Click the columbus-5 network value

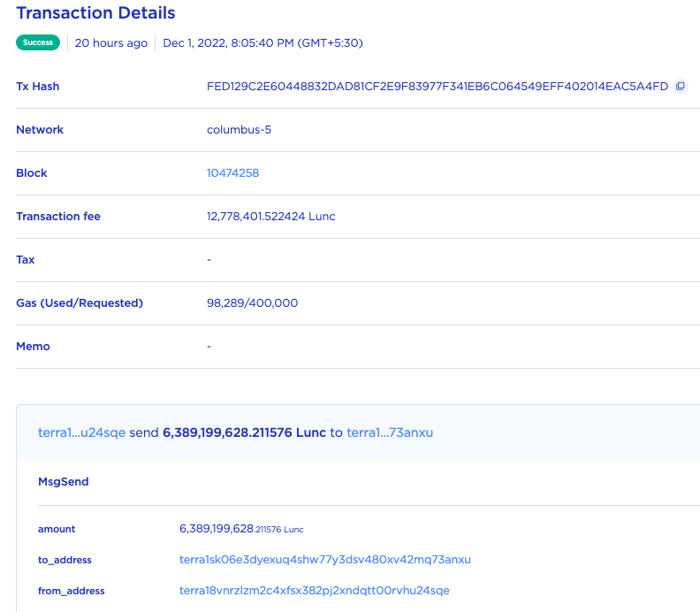click(x=239, y=129)
